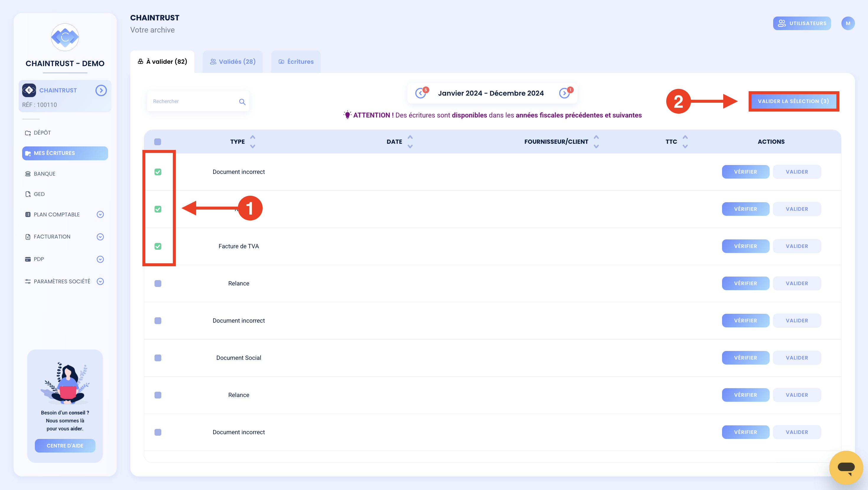Image resolution: width=868 pixels, height=490 pixels.
Task: Click the Paramètres société sliders icon
Action: [28, 282]
